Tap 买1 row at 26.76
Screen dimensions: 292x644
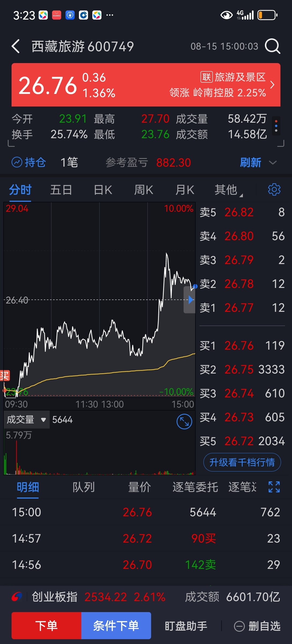242,346
